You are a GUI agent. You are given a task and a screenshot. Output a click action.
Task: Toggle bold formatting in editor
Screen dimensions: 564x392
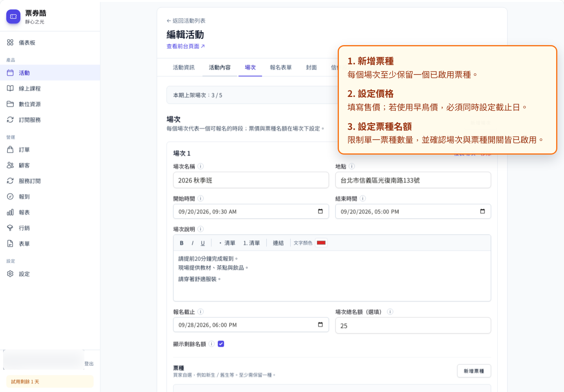(x=182, y=243)
